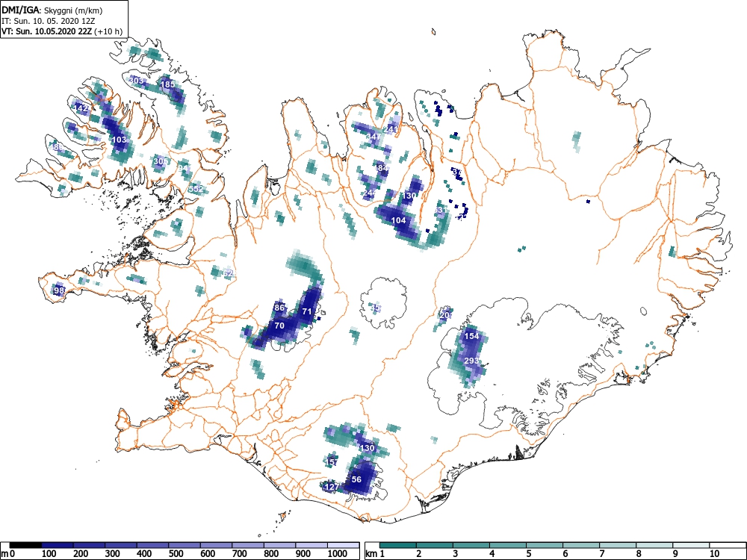
Task: Click the map value 293
Action: [x=471, y=361]
